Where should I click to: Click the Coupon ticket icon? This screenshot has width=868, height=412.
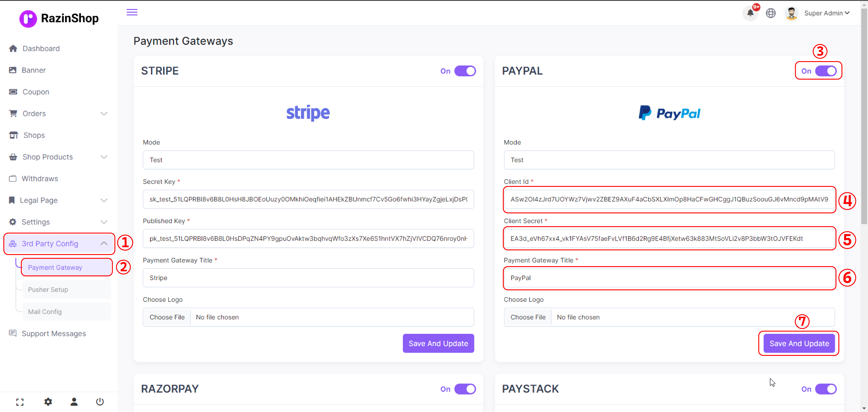coord(13,92)
